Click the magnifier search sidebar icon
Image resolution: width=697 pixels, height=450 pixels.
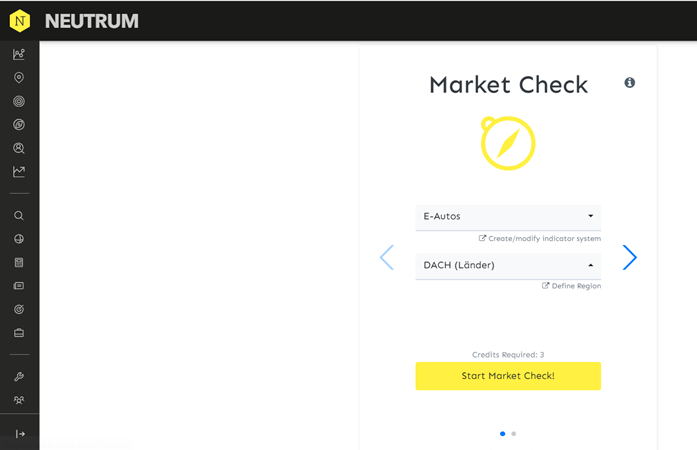tap(19, 216)
